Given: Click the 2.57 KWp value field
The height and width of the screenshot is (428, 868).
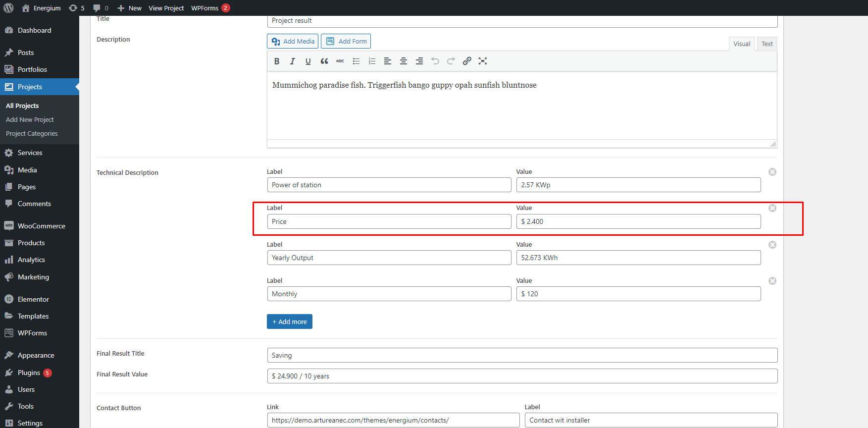Looking at the screenshot, I should pos(638,185).
